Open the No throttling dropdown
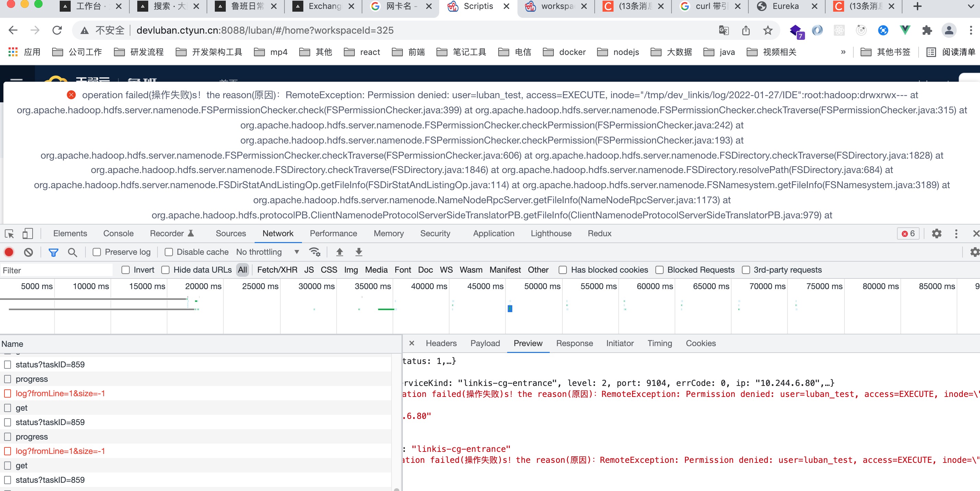 coord(266,252)
